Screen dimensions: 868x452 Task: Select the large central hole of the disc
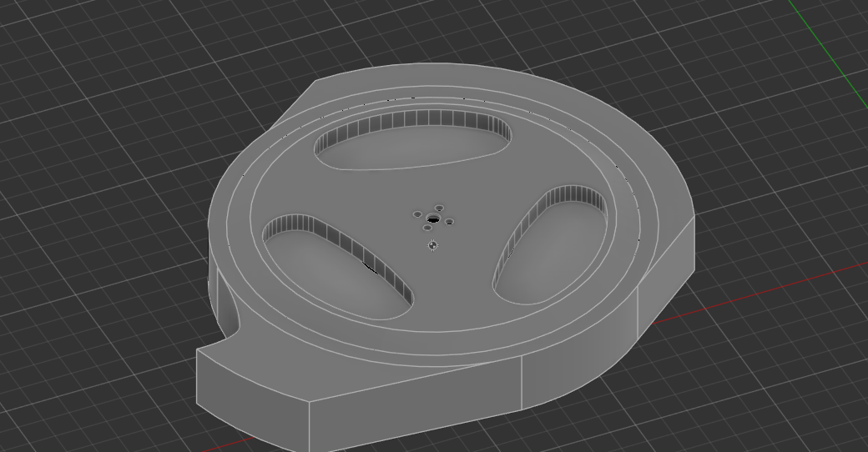click(x=433, y=220)
